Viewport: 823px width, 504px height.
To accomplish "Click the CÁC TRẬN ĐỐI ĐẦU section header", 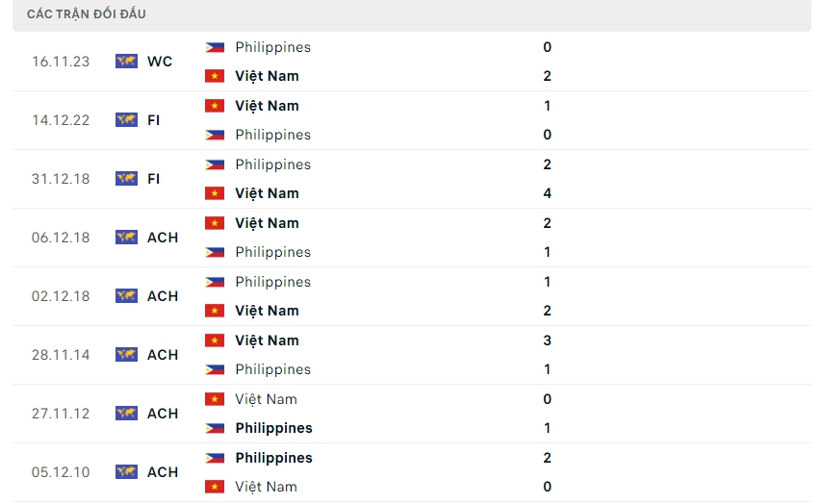I will point(87,14).
